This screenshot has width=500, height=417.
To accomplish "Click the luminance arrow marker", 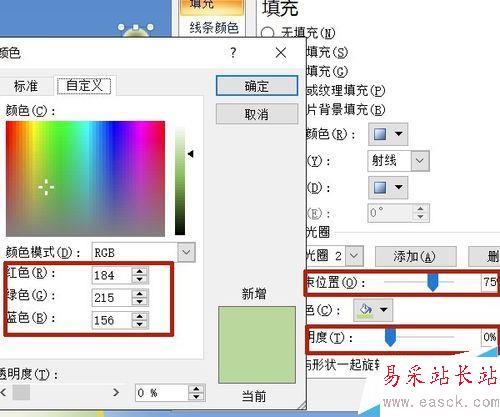I will point(190,154).
